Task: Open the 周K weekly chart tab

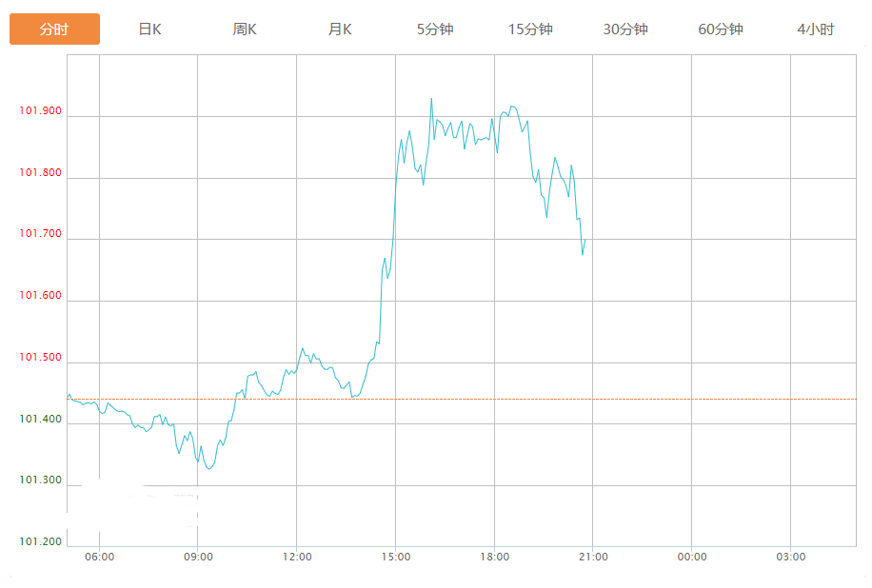Action: click(x=245, y=29)
